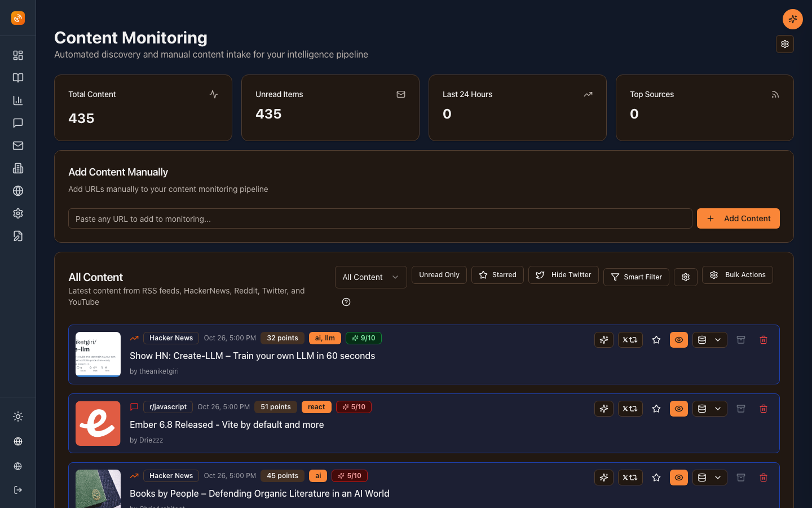The width and height of the screenshot is (812, 508).
Task: Open the chat bubble icon in the sidebar
Action: point(17,122)
